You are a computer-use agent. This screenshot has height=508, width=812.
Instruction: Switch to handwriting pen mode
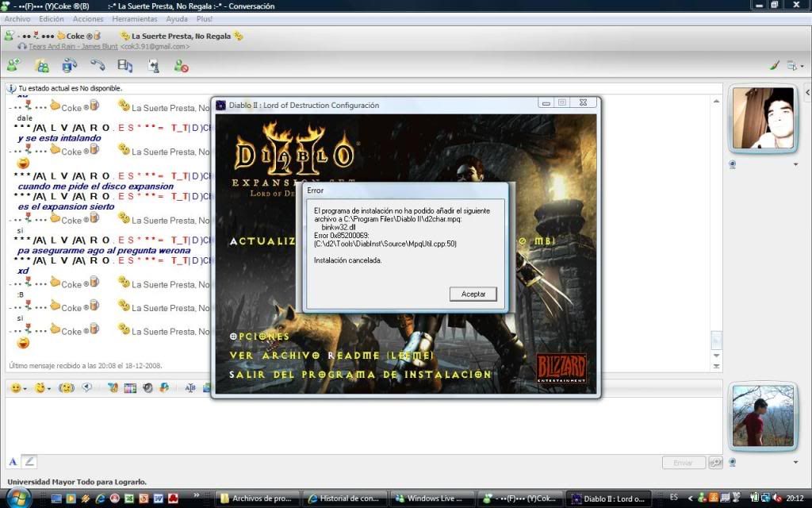[29, 461]
